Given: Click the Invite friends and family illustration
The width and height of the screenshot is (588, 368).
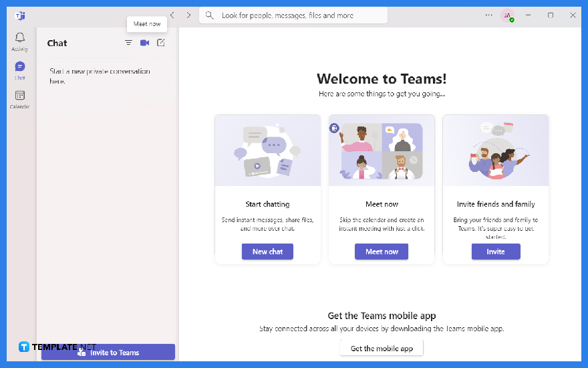Looking at the screenshot, I should click(496, 150).
